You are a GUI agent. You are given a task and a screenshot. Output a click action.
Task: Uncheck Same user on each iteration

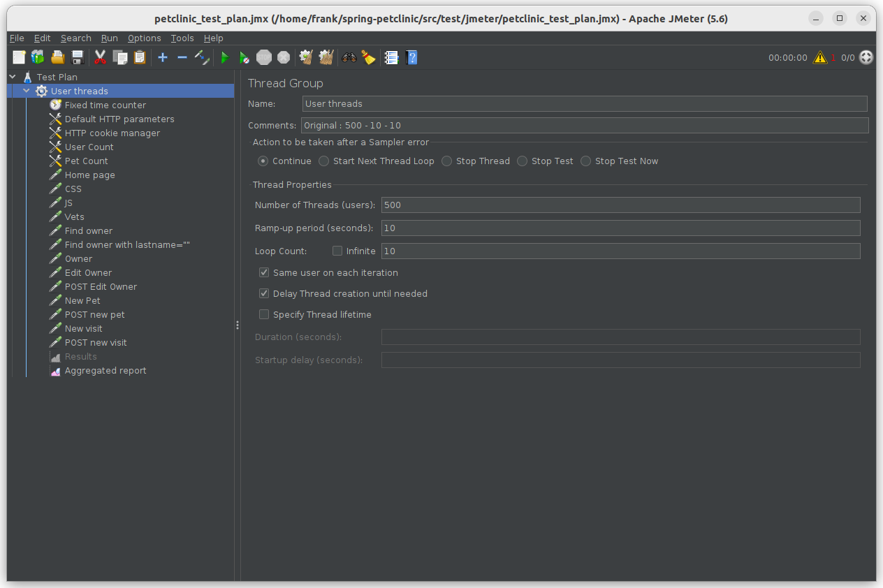pos(264,272)
